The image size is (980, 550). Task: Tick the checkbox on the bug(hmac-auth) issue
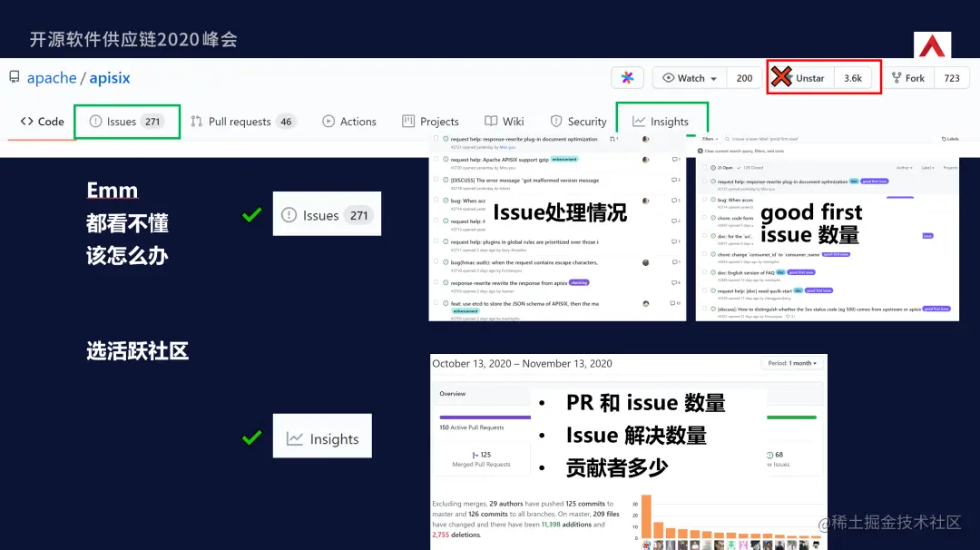[435, 262]
